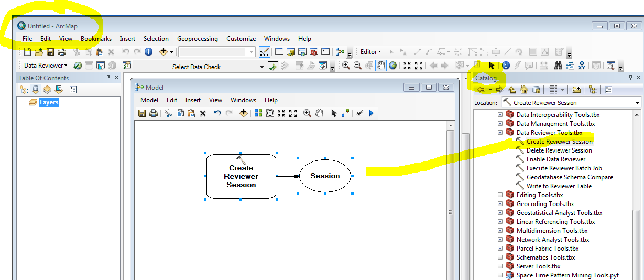This screenshot has height=280, width=644.
Task: Select Delete Reviewer Session tool in Catalog
Action: pos(559,150)
